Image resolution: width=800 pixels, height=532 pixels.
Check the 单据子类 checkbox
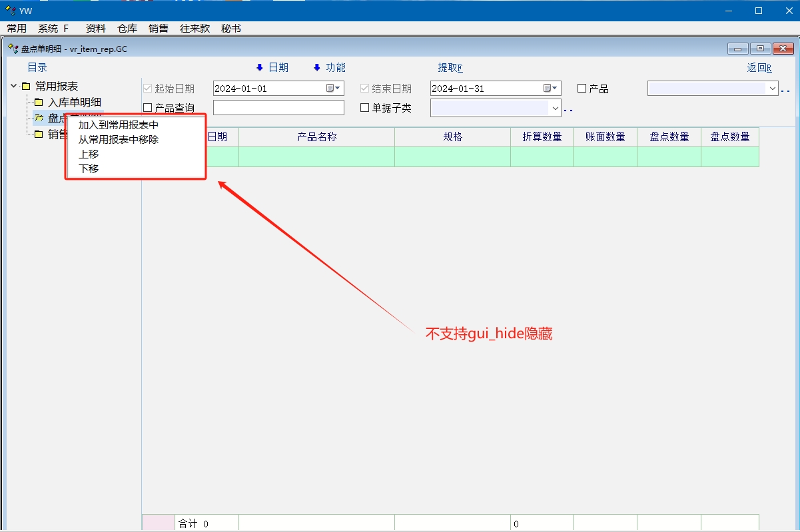[x=364, y=108]
